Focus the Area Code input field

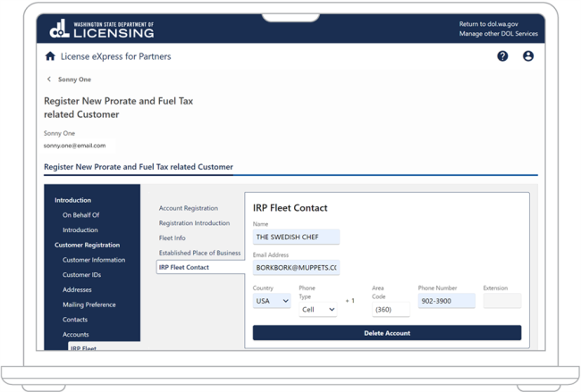click(391, 310)
